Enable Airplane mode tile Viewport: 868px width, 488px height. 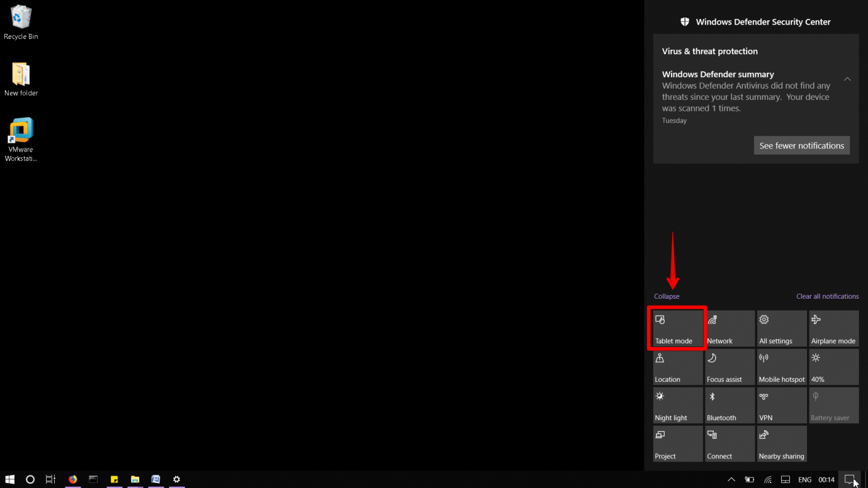point(833,328)
